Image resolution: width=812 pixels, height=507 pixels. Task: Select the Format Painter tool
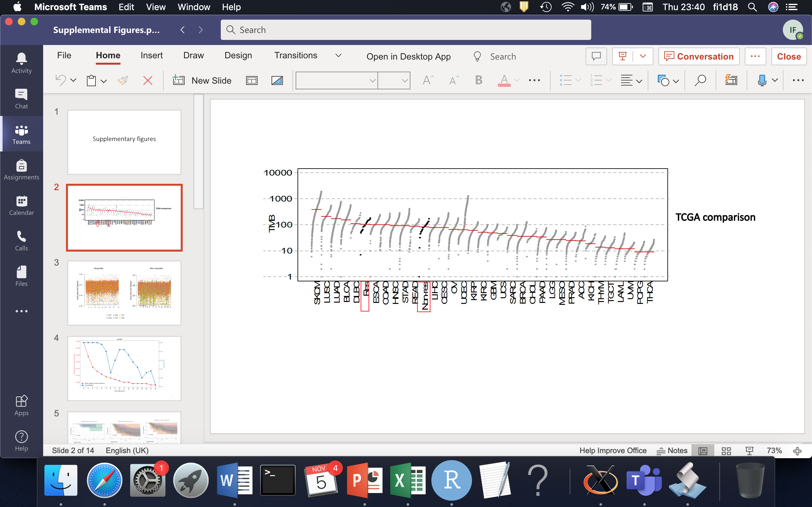[123, 80]
